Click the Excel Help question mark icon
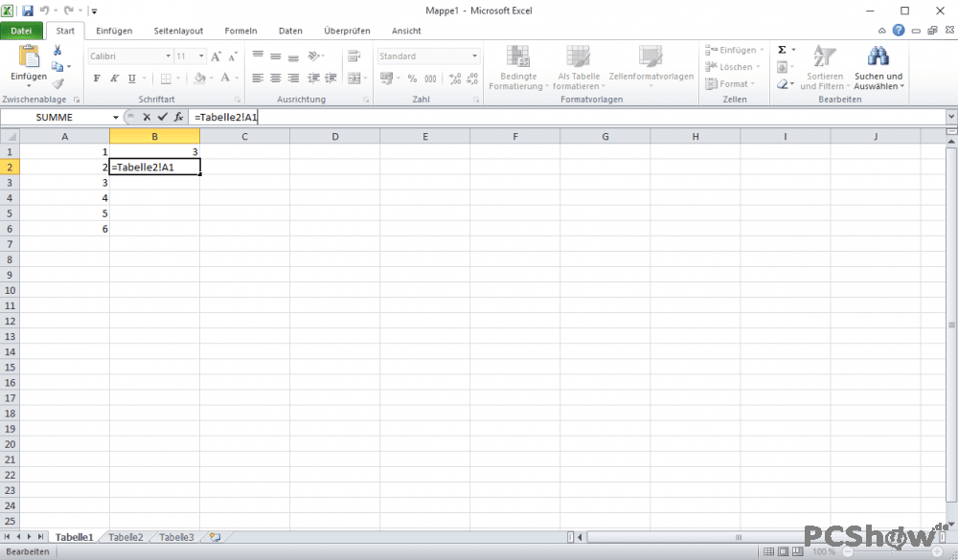The width and height of the screenshot is (958, 560). (x=899, y=30)
